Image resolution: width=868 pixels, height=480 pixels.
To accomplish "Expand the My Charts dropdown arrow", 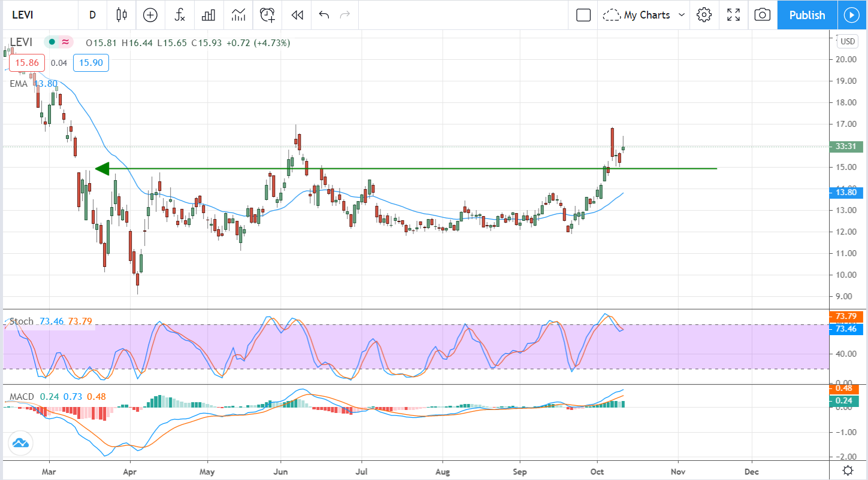I will point(681,15).
